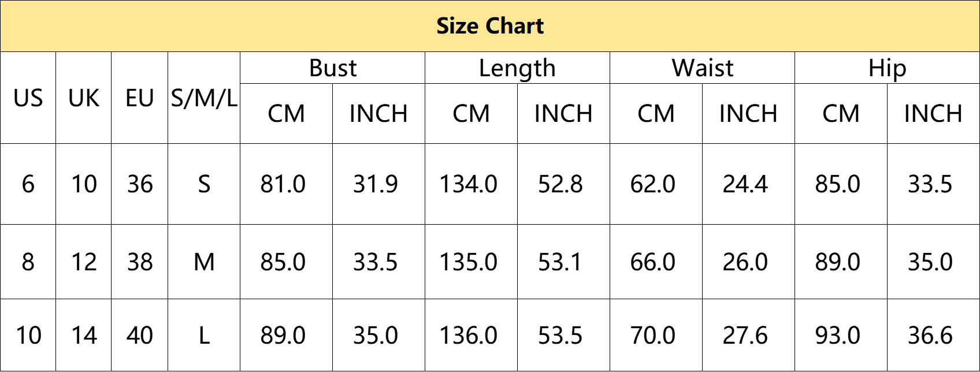Image resolution: width=980 pixels, height=372 pixels.
Task: Click the S/M/L column header
Action: click(x=204, y=98)
